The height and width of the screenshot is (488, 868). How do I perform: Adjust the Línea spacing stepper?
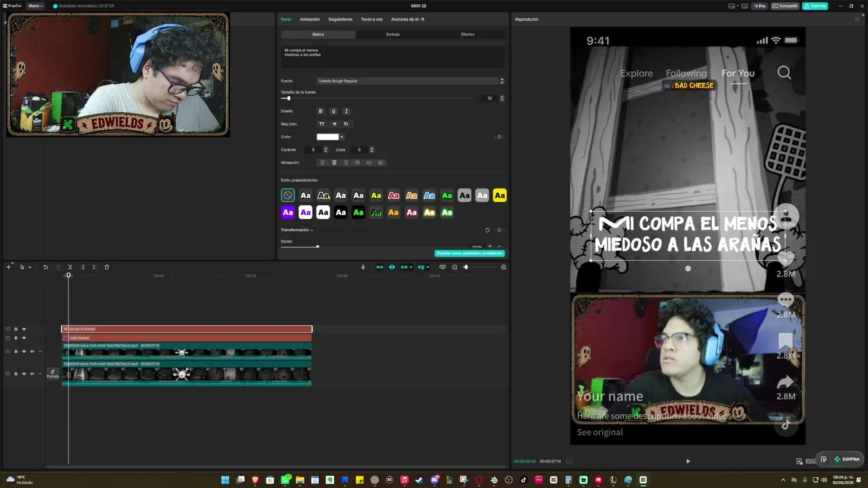point(372,150)
